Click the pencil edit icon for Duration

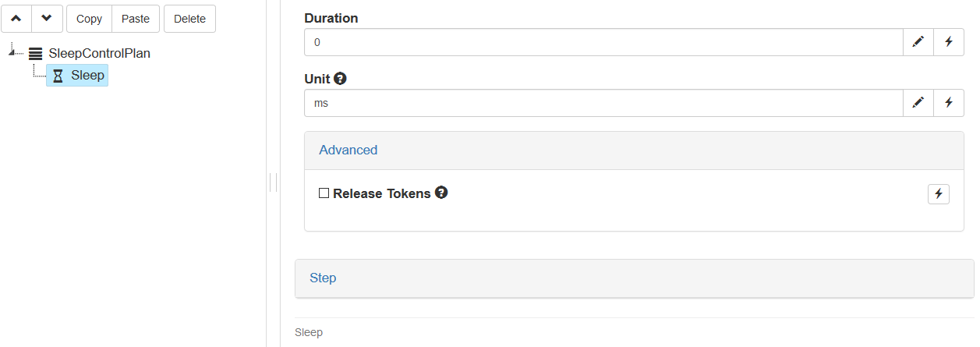pyautogui.click(x=918, y=42)
